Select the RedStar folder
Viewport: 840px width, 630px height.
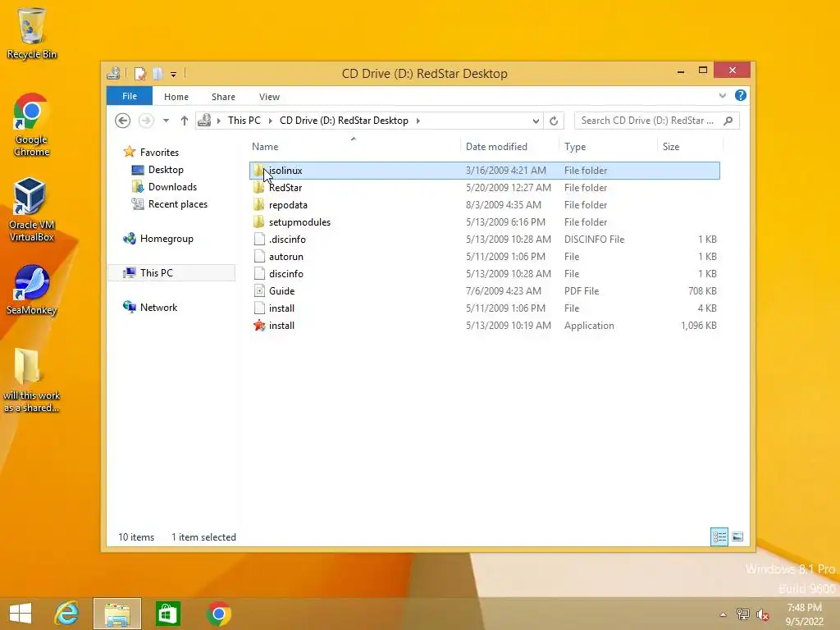[x=485, y=188]
